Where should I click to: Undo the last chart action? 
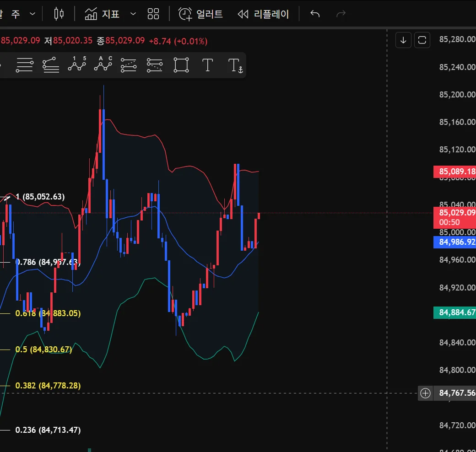coord(315,14)
